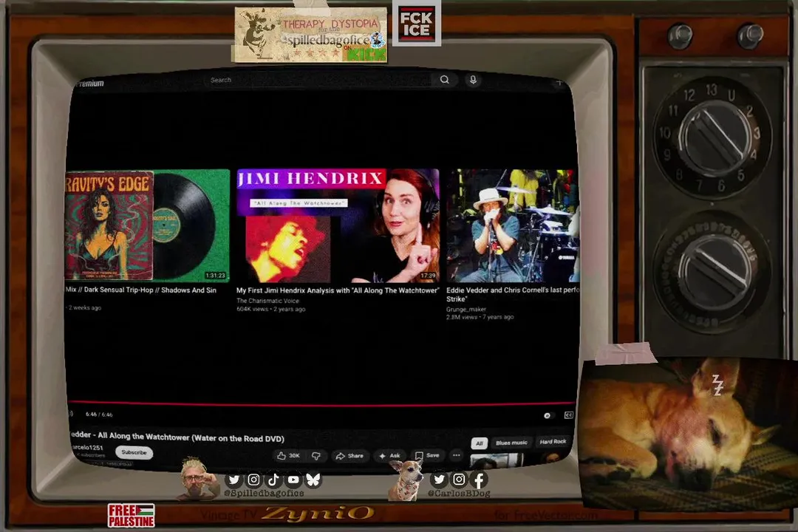Click the chihuahua avatar beside @CarlosBDog
This screenshot has height=532, width=798.
(406, 480)
